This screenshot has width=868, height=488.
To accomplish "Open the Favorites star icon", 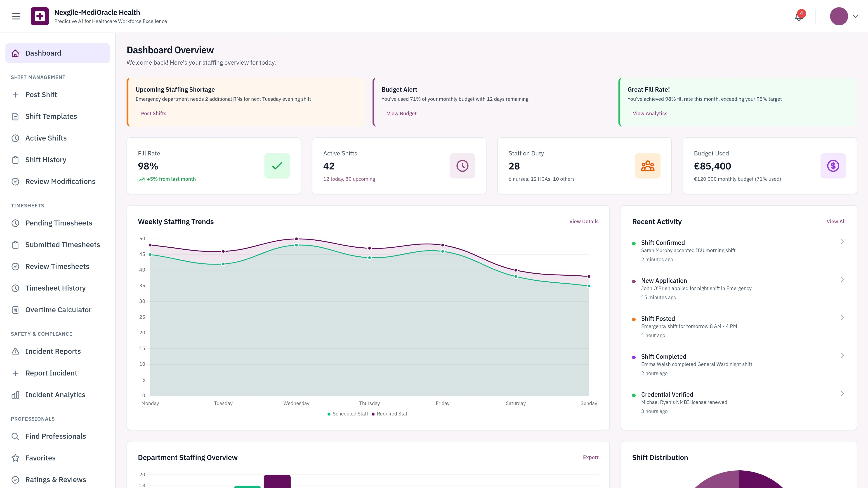I will [16, 458].
